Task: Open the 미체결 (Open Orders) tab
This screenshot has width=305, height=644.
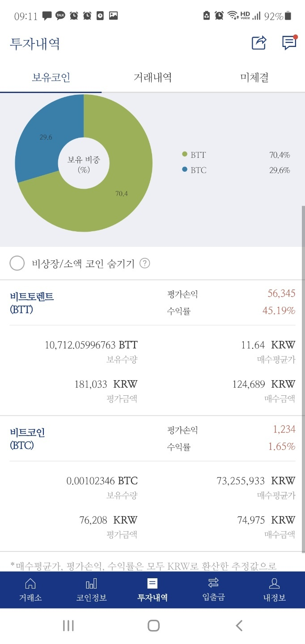Action: click(x=254, y=76)
